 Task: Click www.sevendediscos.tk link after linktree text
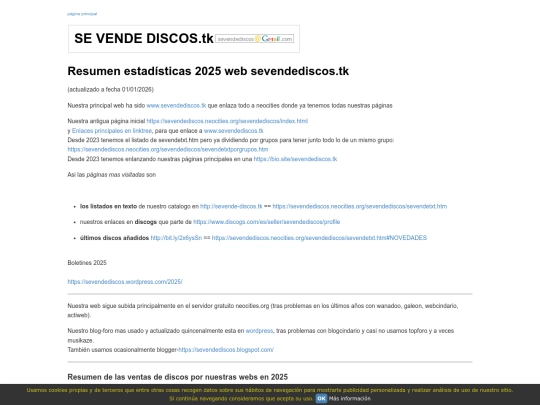coord(233,131)
